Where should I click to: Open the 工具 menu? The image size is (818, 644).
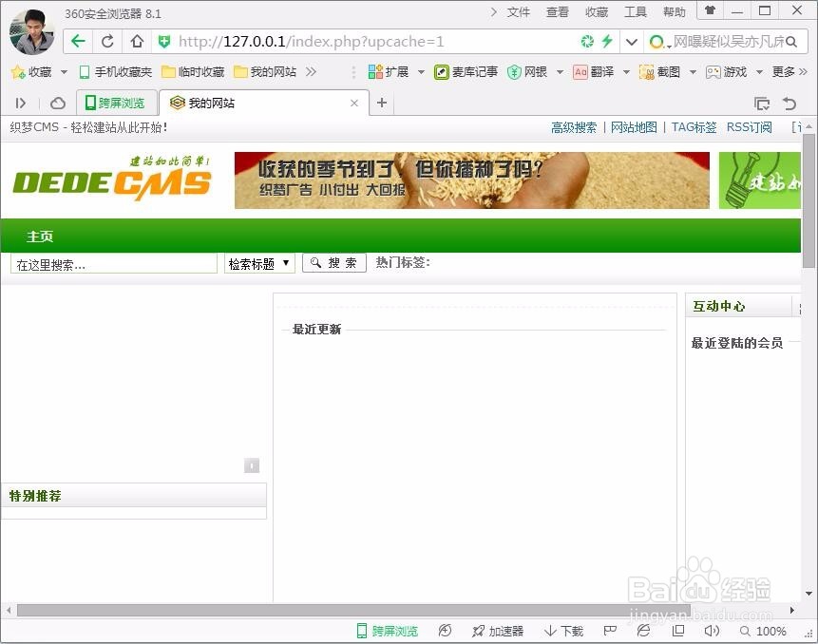636,12
